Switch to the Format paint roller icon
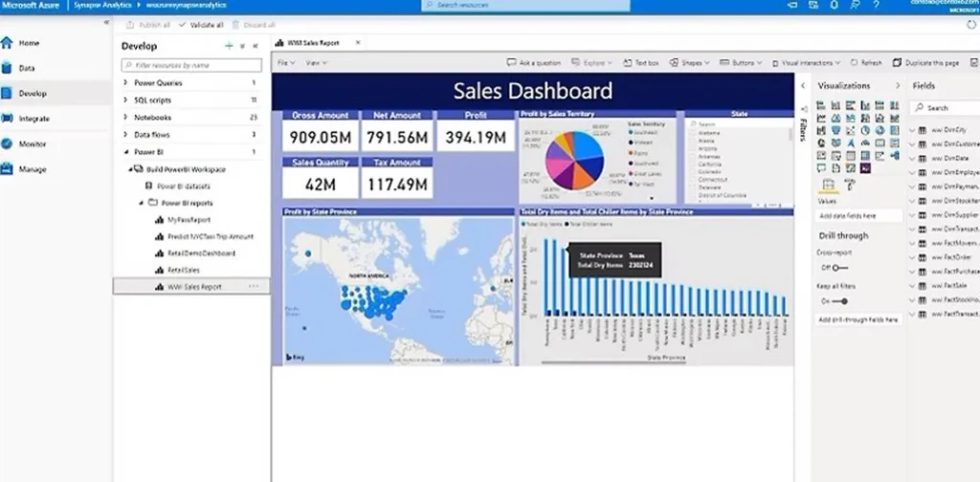Viewport: 980px width, 482px height. tap(850, 185)
